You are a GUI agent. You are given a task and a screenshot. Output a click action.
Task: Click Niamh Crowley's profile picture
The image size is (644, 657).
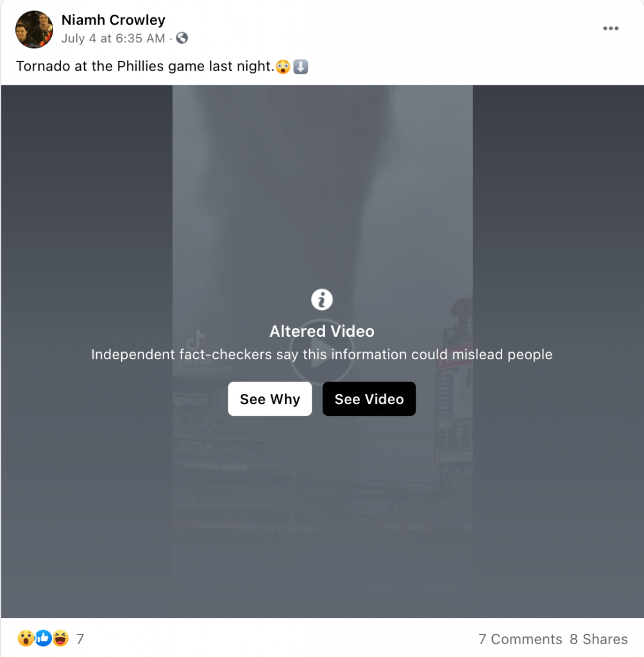34,30
